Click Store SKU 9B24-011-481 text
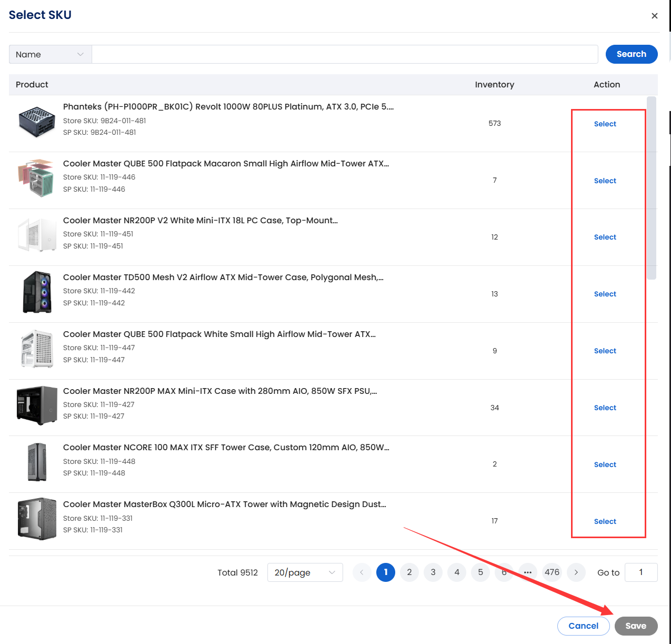The height and width of the screenshot is (644, 671). 105,121
